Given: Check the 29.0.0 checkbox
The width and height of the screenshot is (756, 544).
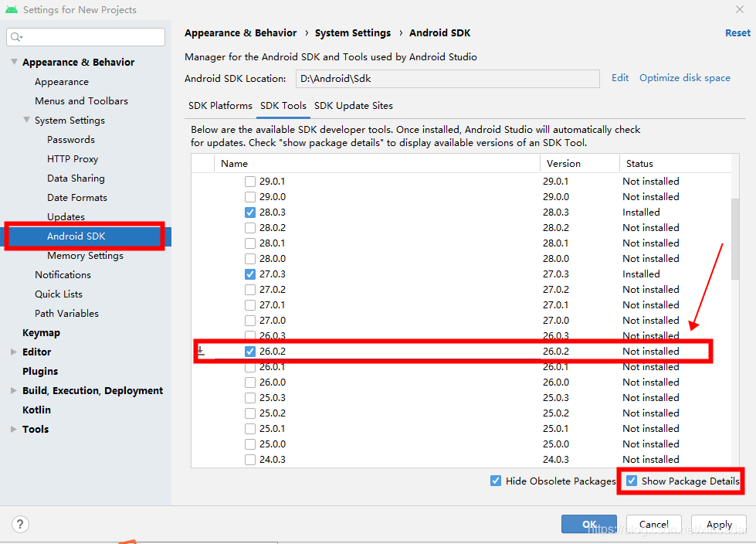Looking at the screenshot, I should [249, 197].
